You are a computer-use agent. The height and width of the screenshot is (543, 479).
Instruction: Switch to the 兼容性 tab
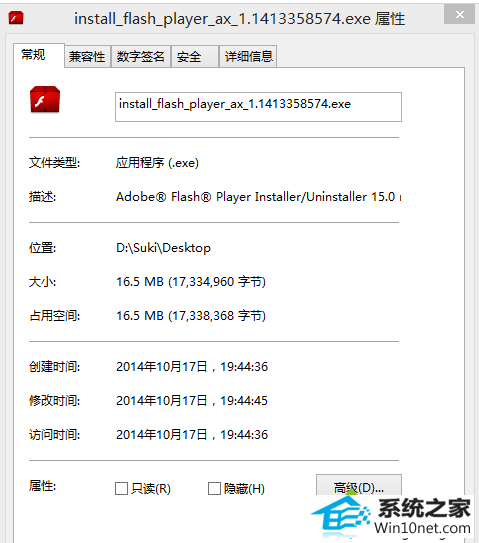pyautogui.click(x=87, y=56)
